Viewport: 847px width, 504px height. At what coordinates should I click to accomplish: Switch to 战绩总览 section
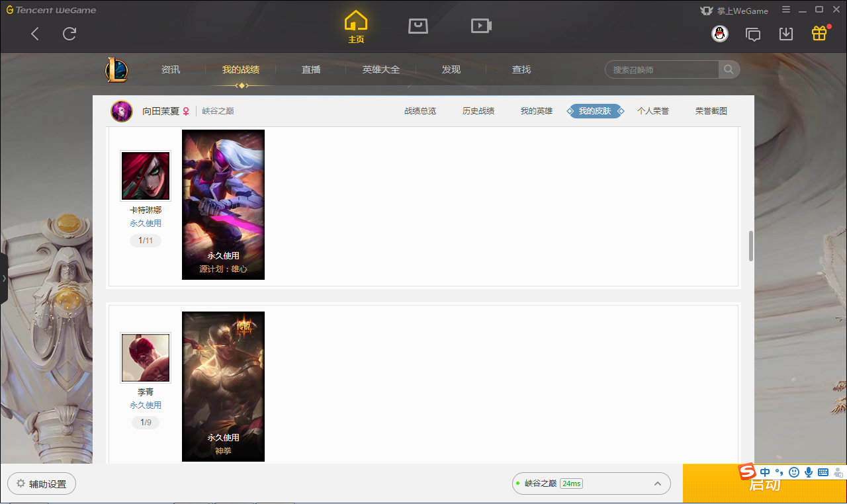click(x=420, y=111)
